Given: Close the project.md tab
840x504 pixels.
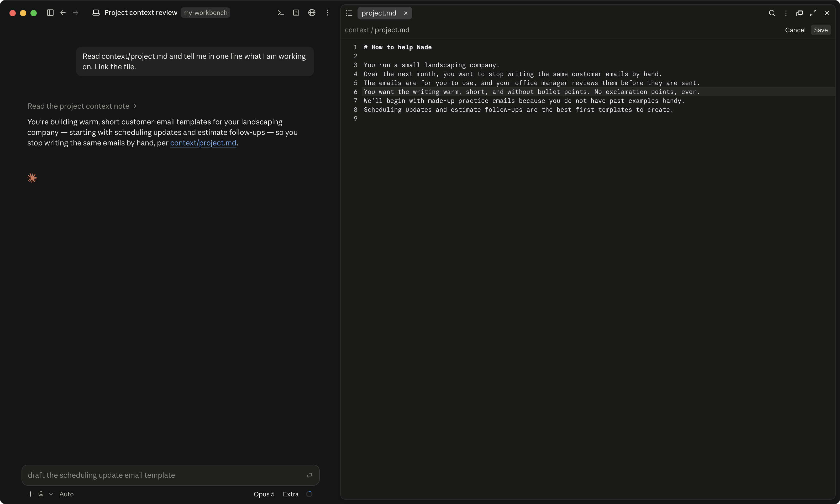Looking at the screenshot, I should (x=406, y=13).
